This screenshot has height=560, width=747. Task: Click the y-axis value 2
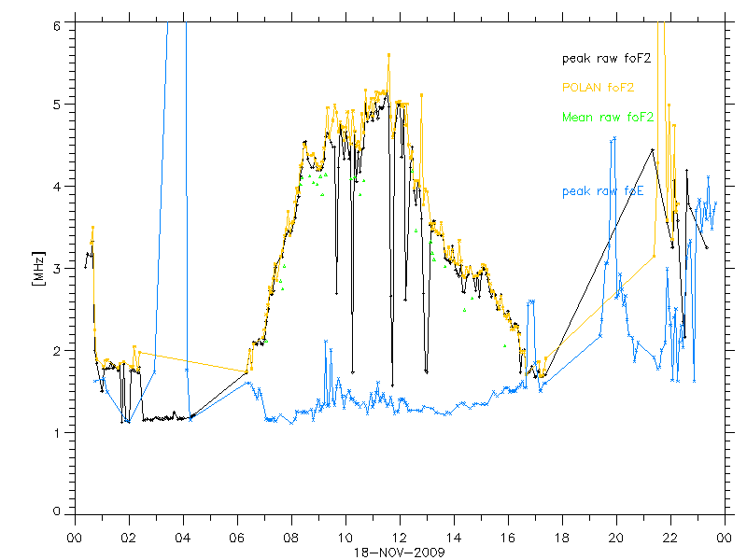[x=57, y=351]
